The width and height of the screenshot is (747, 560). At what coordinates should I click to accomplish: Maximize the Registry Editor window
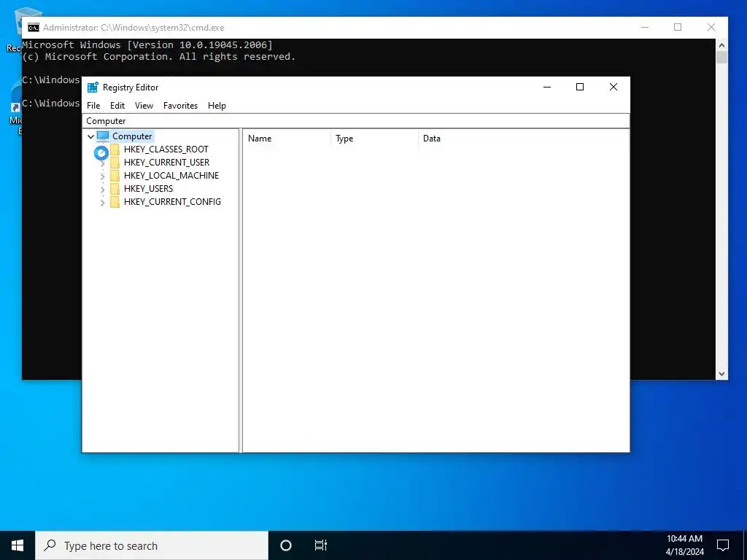580,87
